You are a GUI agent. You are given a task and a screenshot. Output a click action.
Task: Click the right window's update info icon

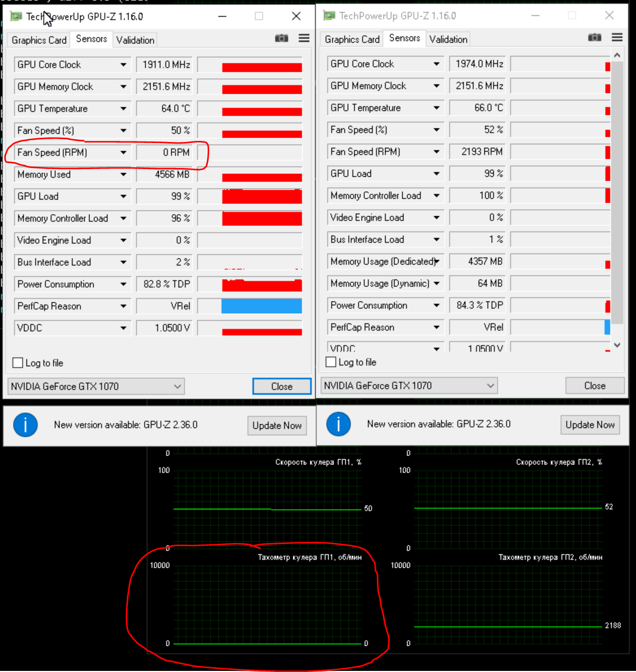tap(338, 424)
